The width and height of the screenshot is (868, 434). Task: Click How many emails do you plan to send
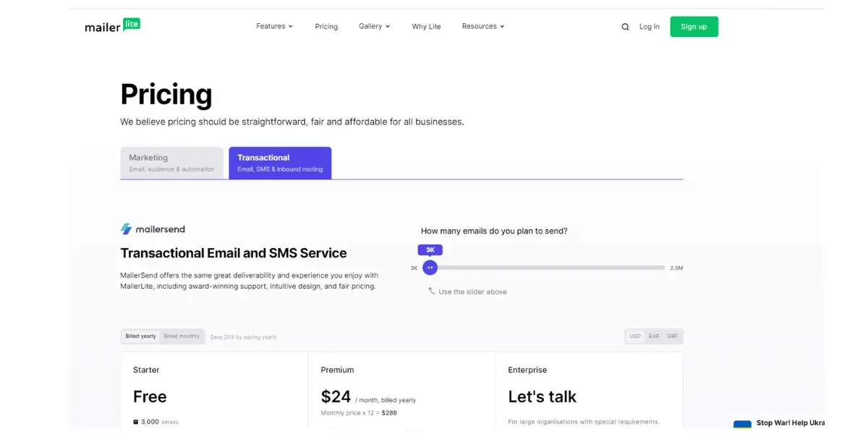point(494,231)
